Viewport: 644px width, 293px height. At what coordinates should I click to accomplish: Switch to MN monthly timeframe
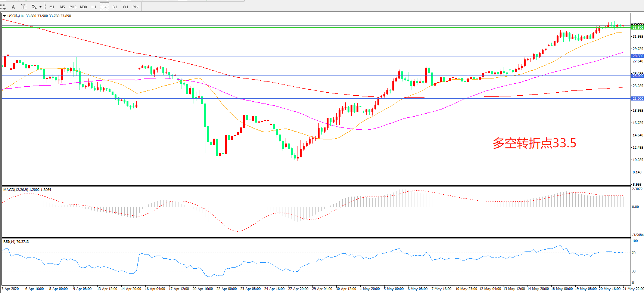(x=136, y=7)
